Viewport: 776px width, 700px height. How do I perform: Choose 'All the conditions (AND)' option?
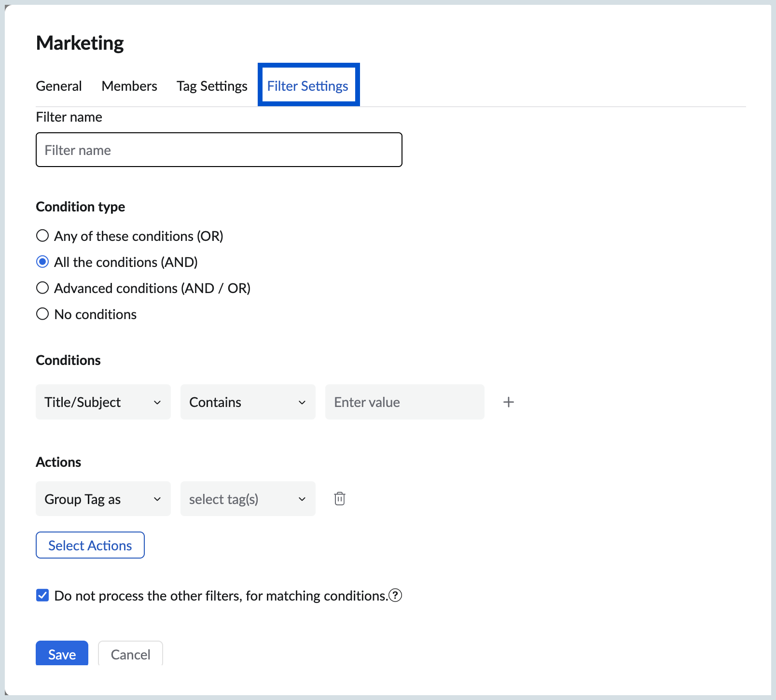[x=43, y=262]
